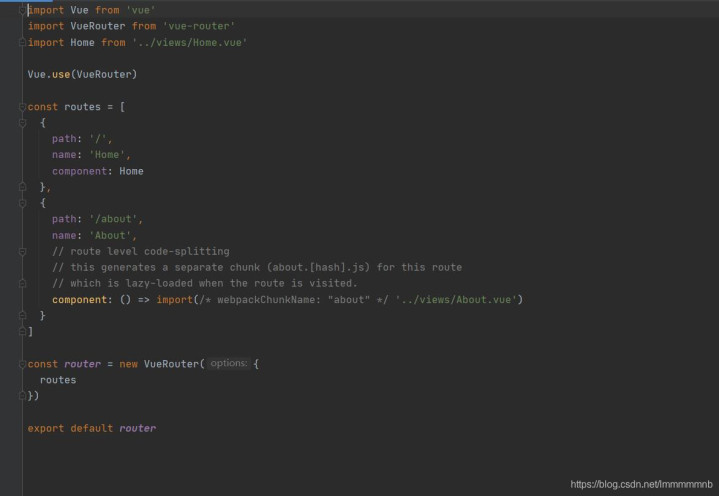The image size is (719, 496).
Task: Click fold end marker at router closing brace
Action: [22, 396]
